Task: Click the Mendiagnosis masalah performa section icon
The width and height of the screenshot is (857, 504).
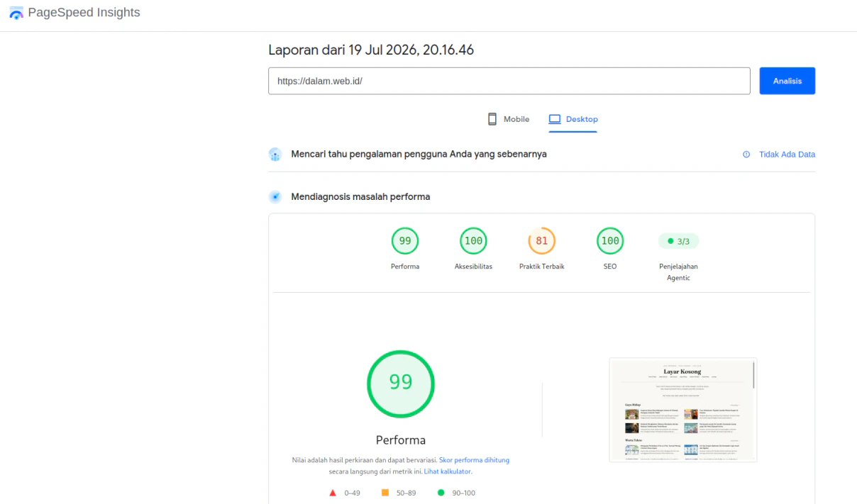Action: click(x=275, y=196)
